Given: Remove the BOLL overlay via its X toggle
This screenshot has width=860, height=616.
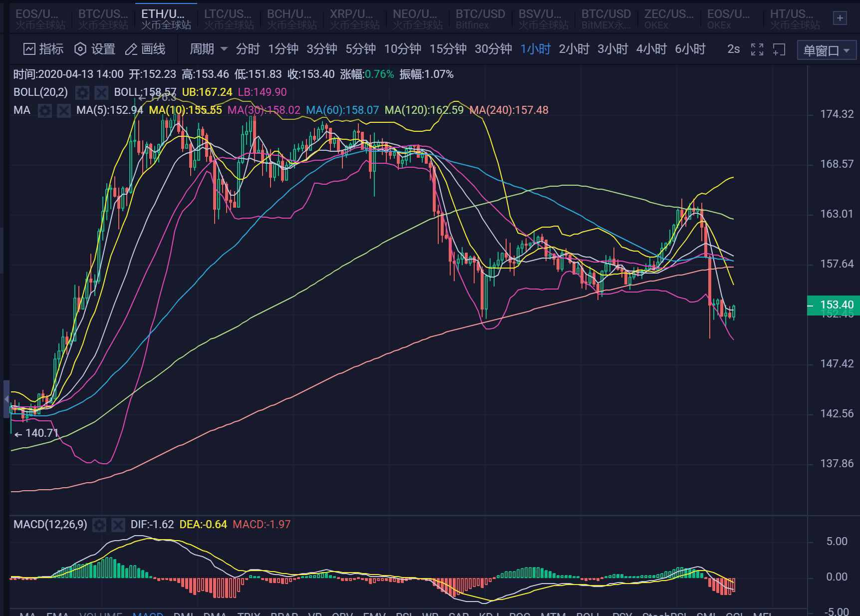Looking at the screenshot, I should tap(101, 92).
